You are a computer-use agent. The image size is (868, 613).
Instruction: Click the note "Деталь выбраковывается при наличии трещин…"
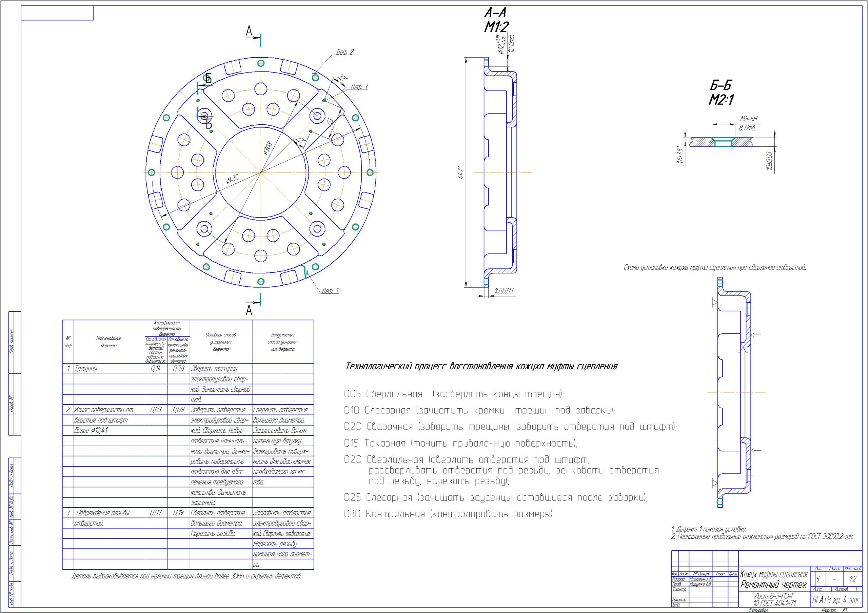pos(186,576)
